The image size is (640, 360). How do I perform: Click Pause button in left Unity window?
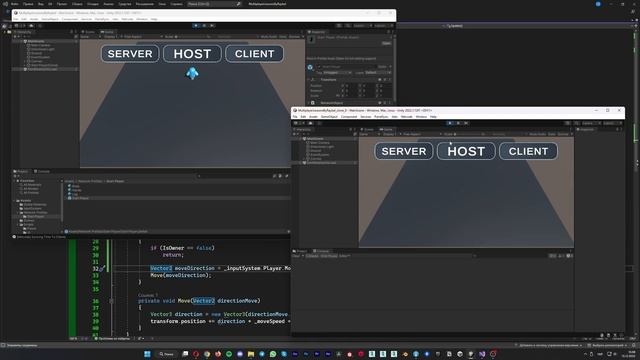coord(204,25)
